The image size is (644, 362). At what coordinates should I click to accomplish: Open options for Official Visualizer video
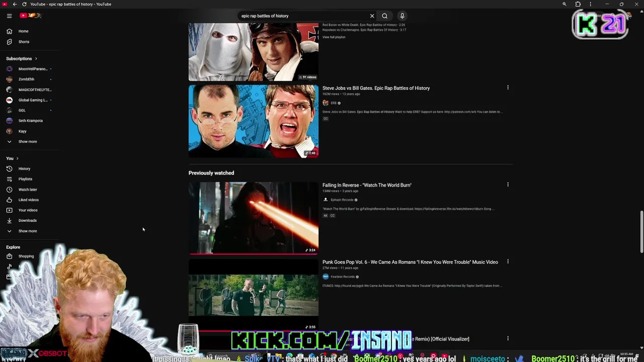point(508,338)
